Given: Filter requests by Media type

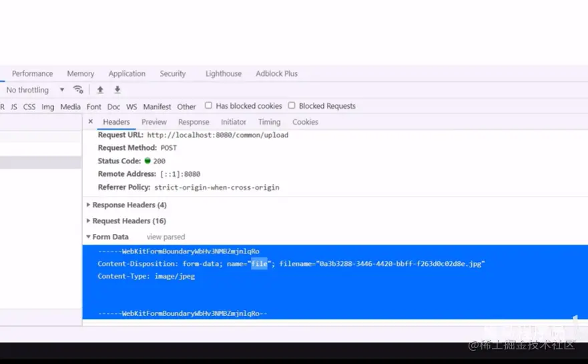Looking at the screenshot, I should point(71,107).
